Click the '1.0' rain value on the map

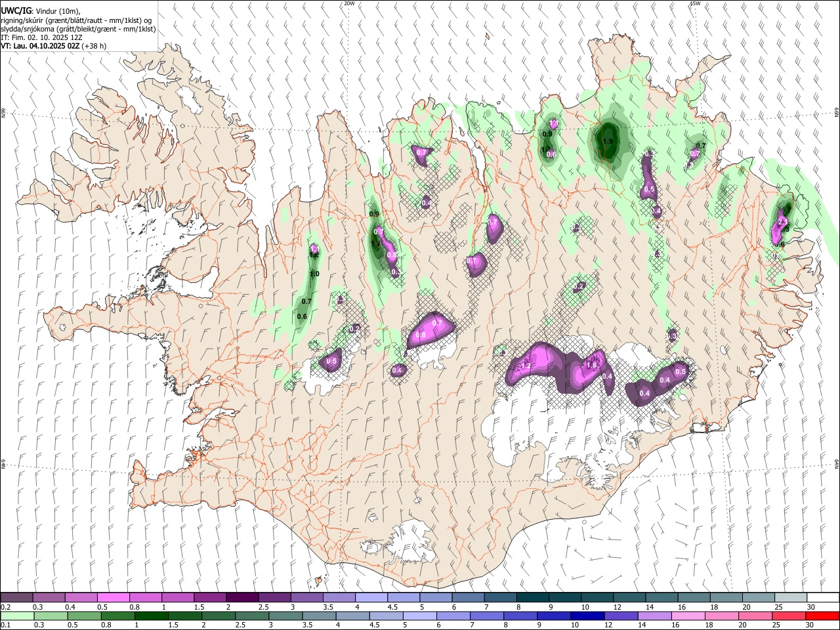click(314, 274)
